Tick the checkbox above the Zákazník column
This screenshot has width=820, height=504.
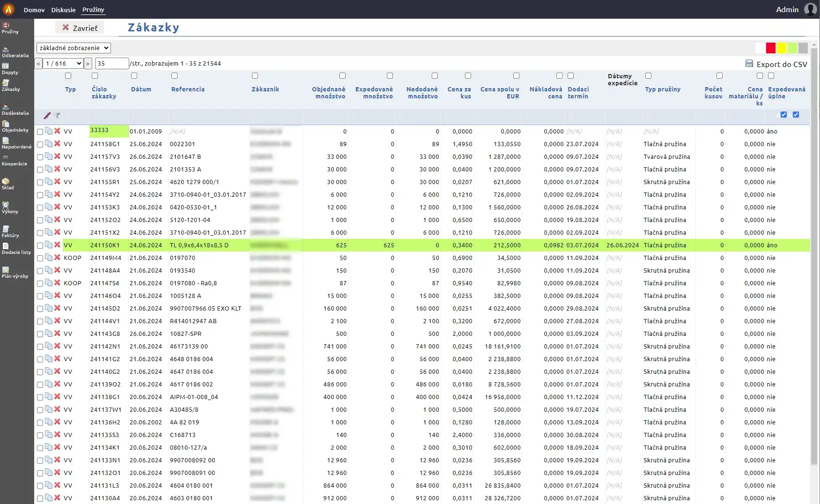(255, 75)
